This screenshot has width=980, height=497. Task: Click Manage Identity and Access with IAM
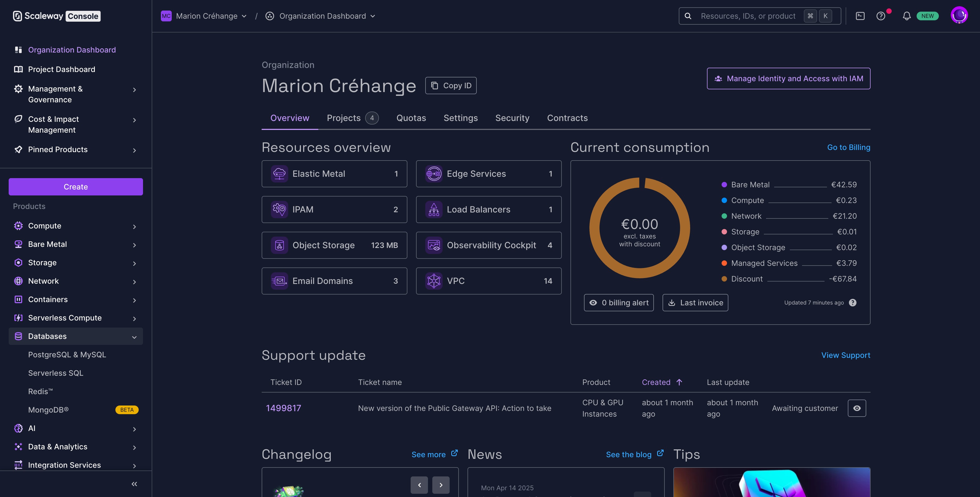(788, 78)
